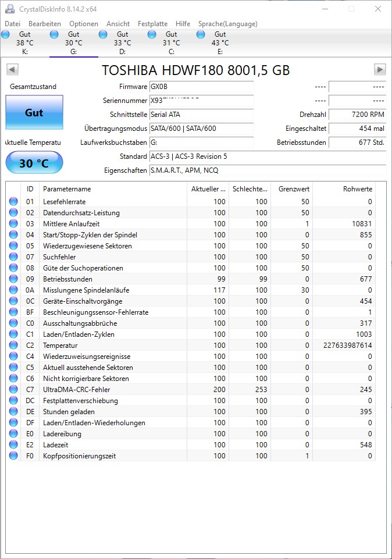This screenshot has height=559, width=392.
Task: Open the Festplatte menu
Action: [x=152, y=24]
